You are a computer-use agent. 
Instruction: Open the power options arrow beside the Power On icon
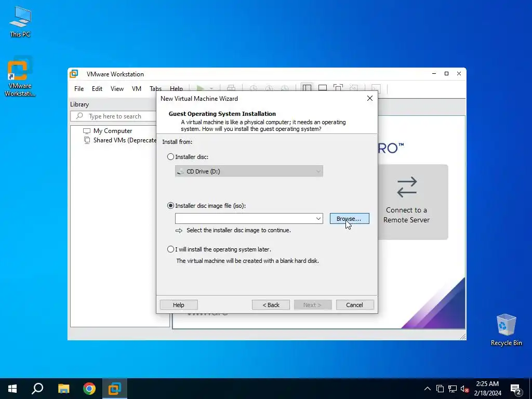211,88
